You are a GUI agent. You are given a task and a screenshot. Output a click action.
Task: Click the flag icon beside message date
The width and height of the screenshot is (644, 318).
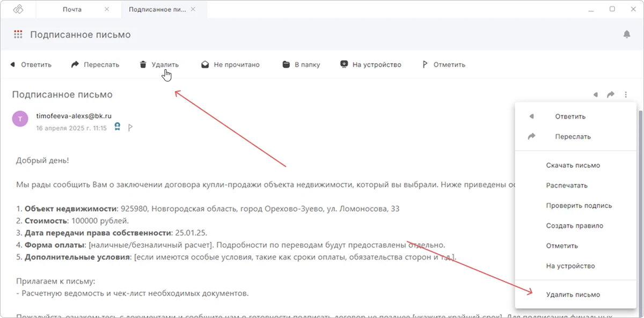130,128
